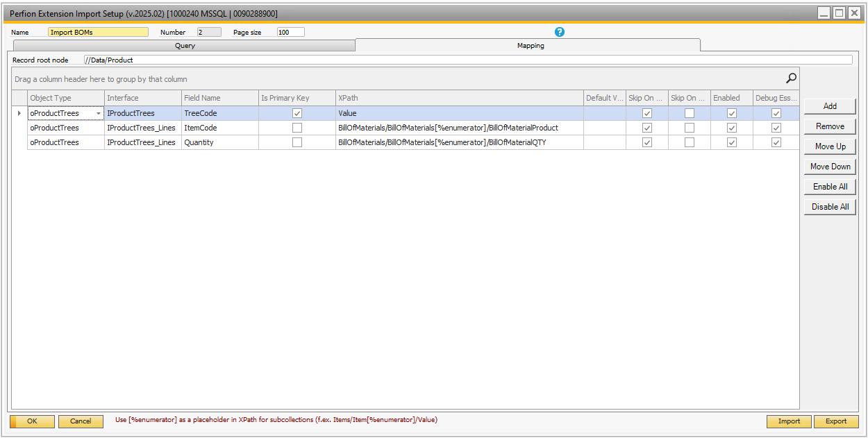Click the Cancel button
Viewport: 868px width, 438px height.
coord(81,421)
